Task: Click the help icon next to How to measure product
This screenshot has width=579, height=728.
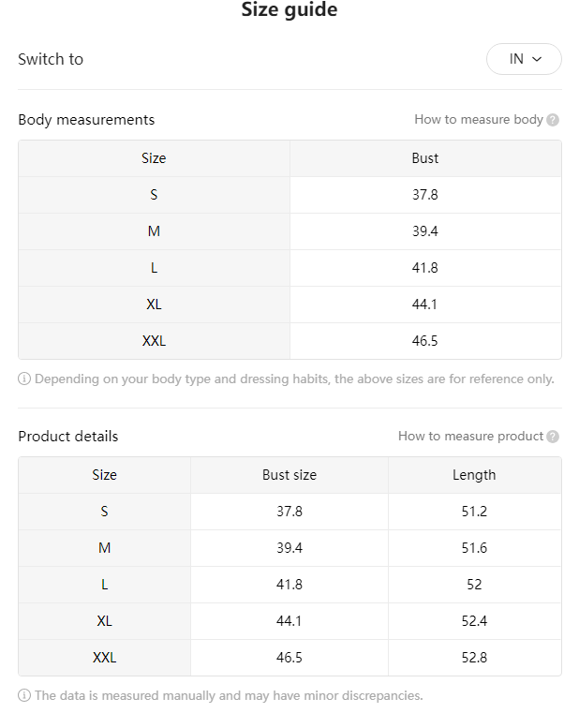Action: tap(553, 437)
